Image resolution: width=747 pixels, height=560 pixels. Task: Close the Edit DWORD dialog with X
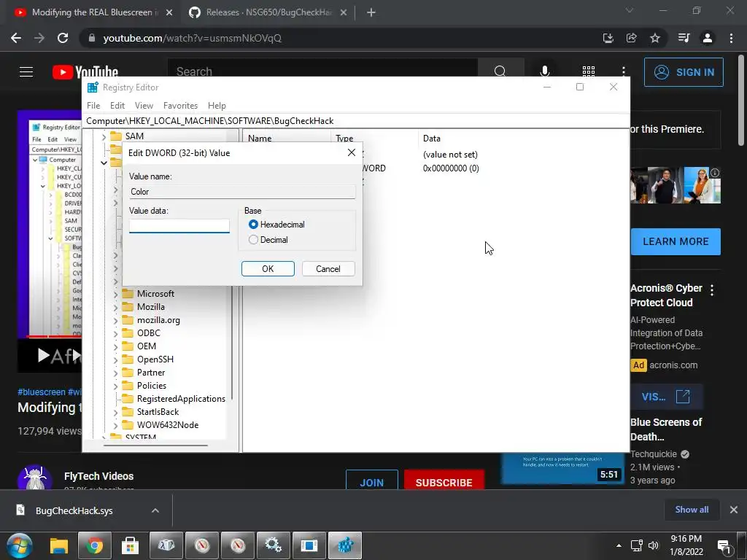[352, 152]
